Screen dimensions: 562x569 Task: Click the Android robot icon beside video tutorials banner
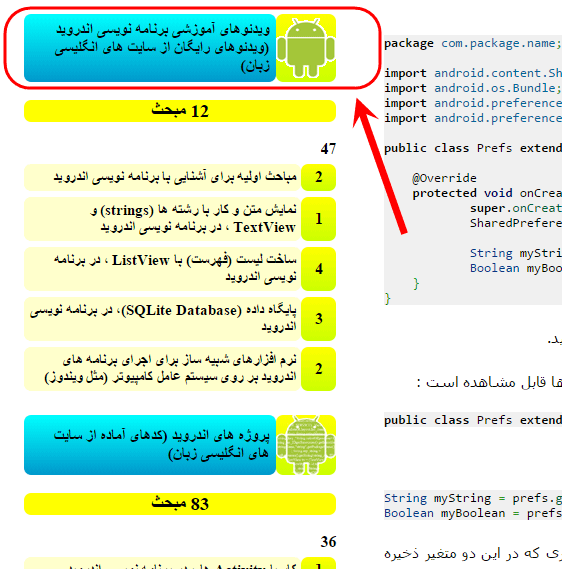tap(306, 48)
